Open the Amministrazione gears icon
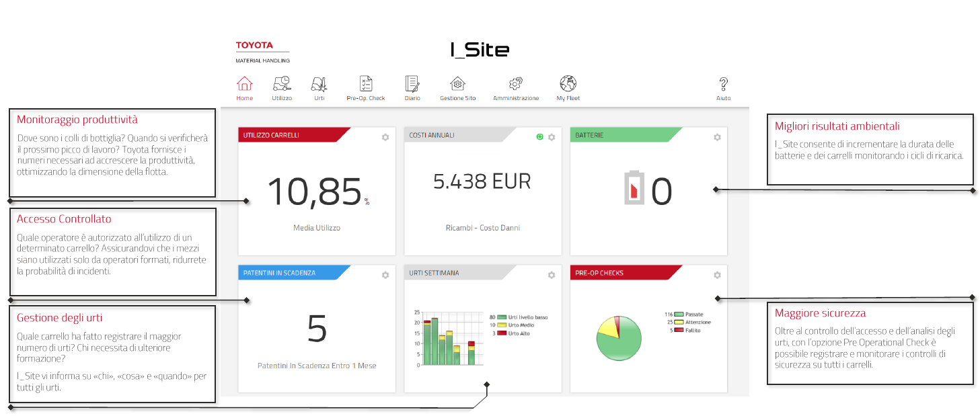Viewport: 980px width, 420px height. [x=516, y=84]
